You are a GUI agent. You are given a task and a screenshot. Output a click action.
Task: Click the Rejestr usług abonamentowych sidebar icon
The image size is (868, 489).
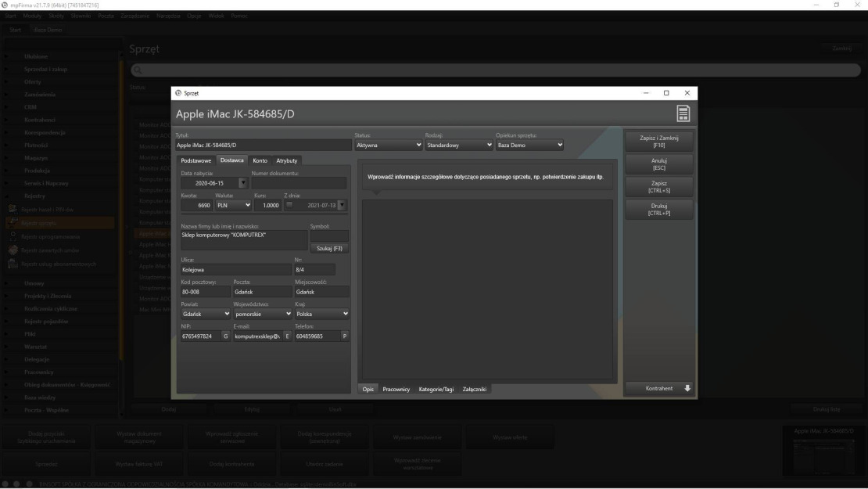13,264
